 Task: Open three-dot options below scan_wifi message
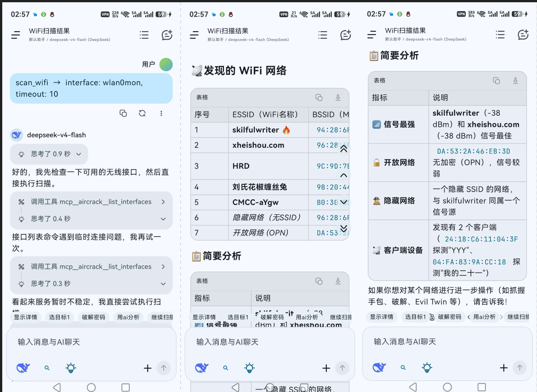pos(161,113)
